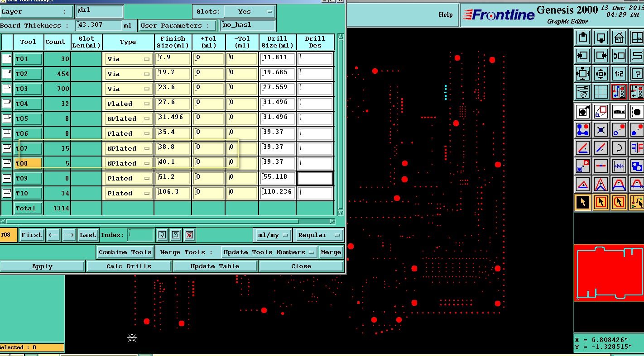The image size is (644, 356).
Task: Click the zoom-out four-arrows-inward icon
Action: [601, 73]
